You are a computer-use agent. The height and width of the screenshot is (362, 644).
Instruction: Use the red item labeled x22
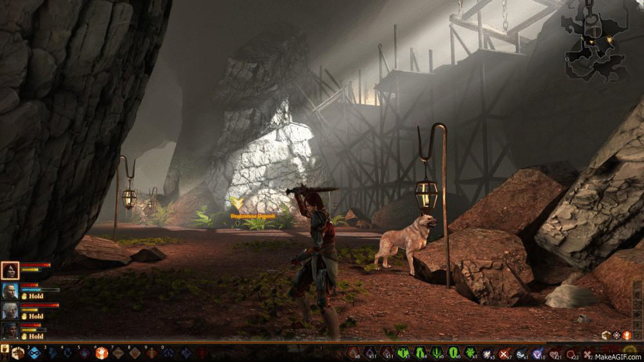(x=571, y=353)
